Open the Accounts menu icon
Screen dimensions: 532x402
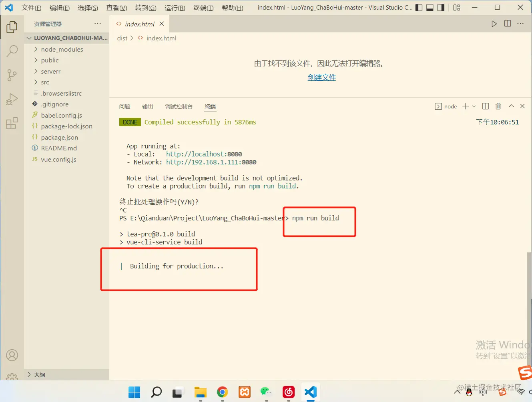pos(12,355)
